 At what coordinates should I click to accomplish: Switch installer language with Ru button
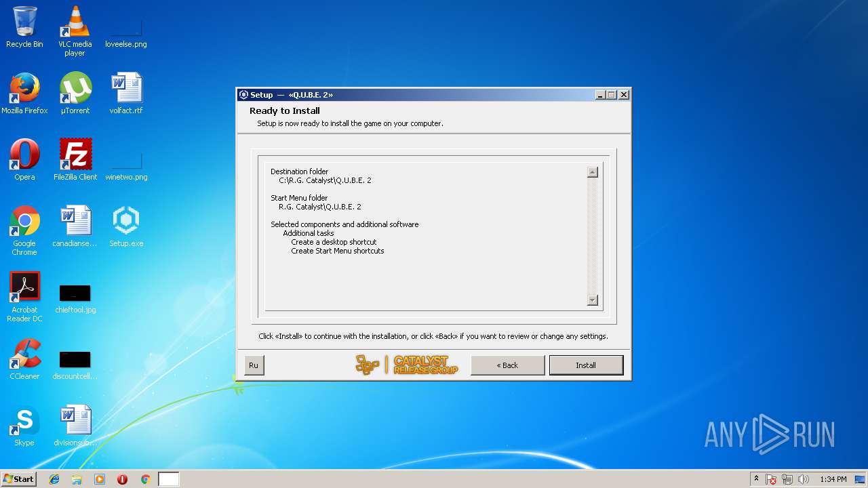(x=254, y=365)
